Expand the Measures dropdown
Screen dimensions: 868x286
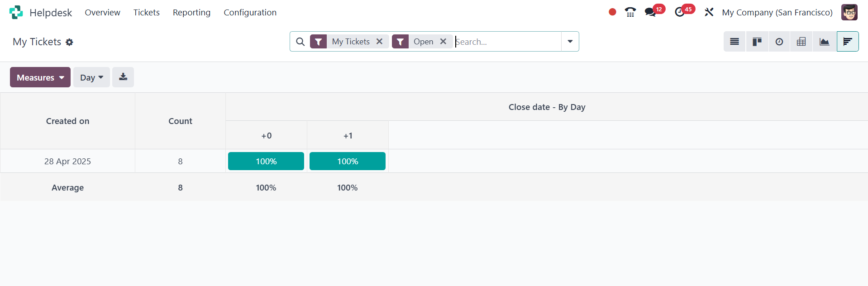(40, 77)
